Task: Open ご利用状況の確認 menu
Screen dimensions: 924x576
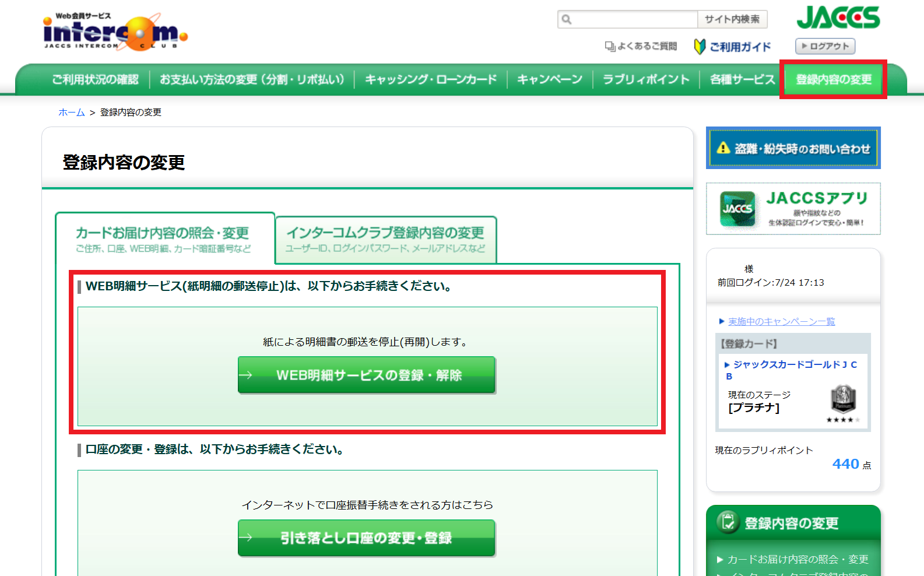Action: point(95,79)
